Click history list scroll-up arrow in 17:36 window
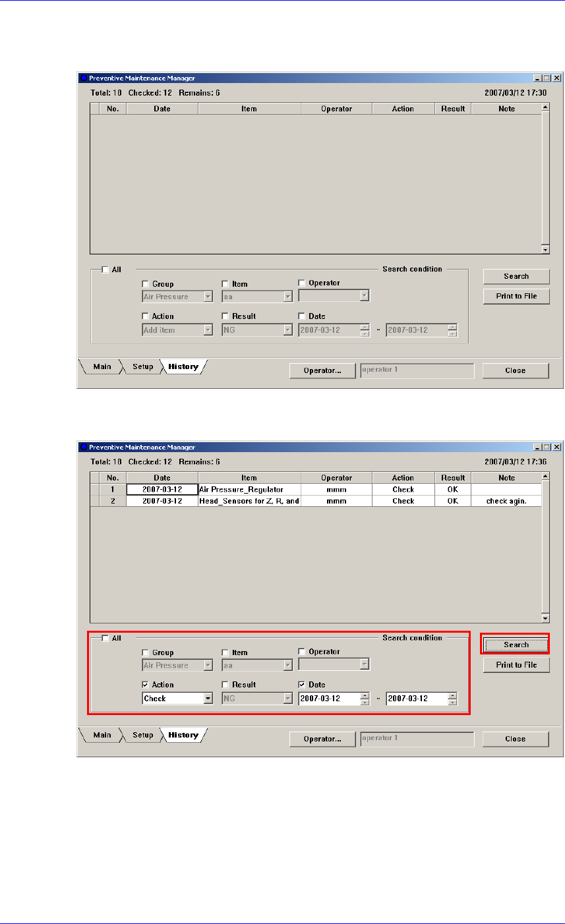 (x=545, y=476)
